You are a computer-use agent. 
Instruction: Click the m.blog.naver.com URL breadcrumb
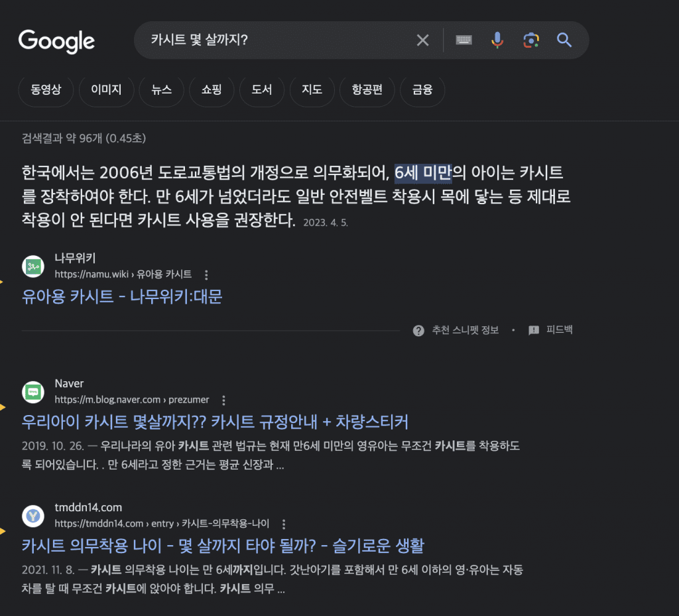[x=132, y=400]
